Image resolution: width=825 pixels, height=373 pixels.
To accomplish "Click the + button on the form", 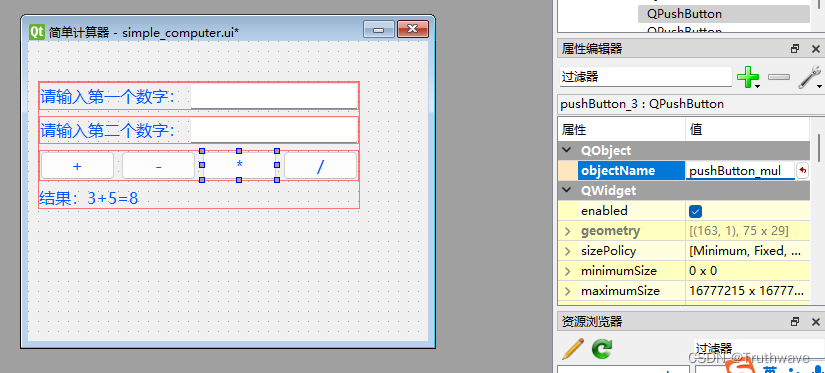I will tap(77, 166).
